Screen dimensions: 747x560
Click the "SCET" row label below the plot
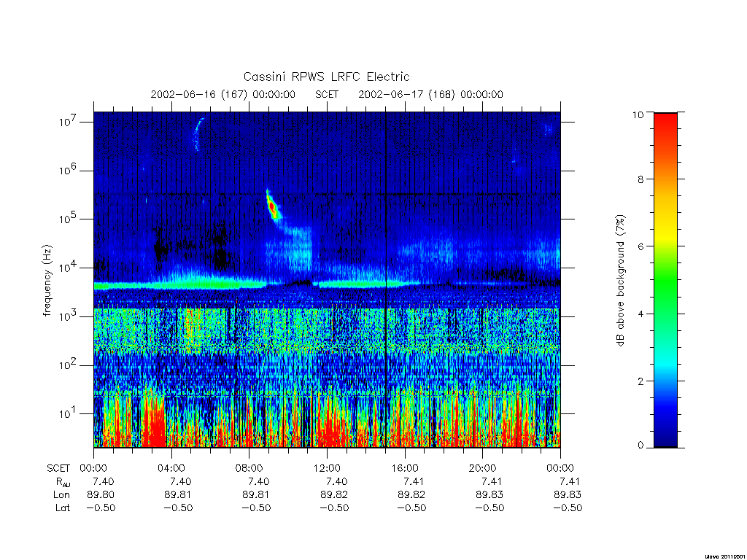[x=58, y=468]
